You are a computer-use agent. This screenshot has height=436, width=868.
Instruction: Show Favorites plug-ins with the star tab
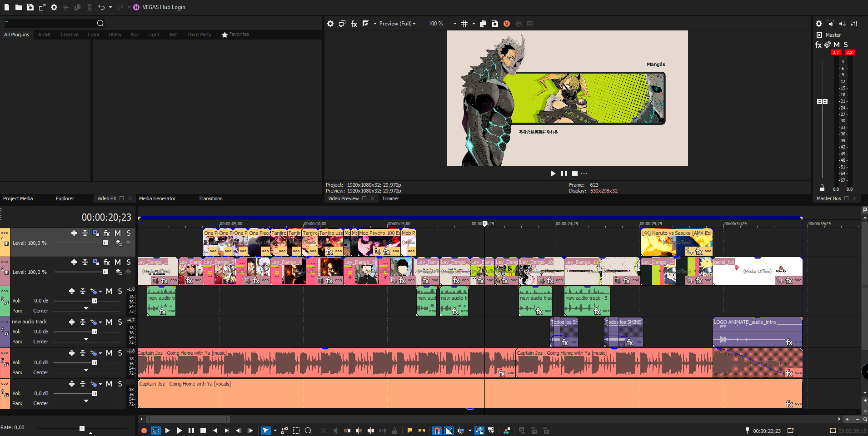coord(235,35)
